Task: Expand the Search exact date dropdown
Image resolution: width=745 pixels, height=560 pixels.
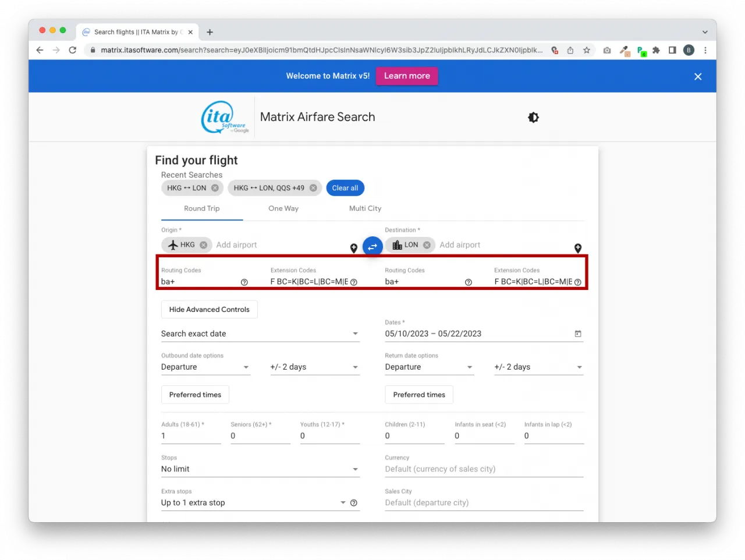Action: (x=260, y=334)
